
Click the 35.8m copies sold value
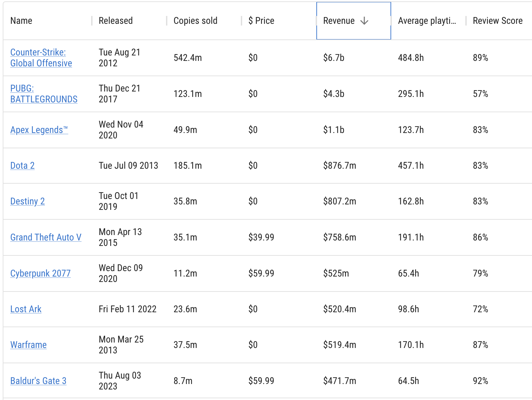pos(185,201)
